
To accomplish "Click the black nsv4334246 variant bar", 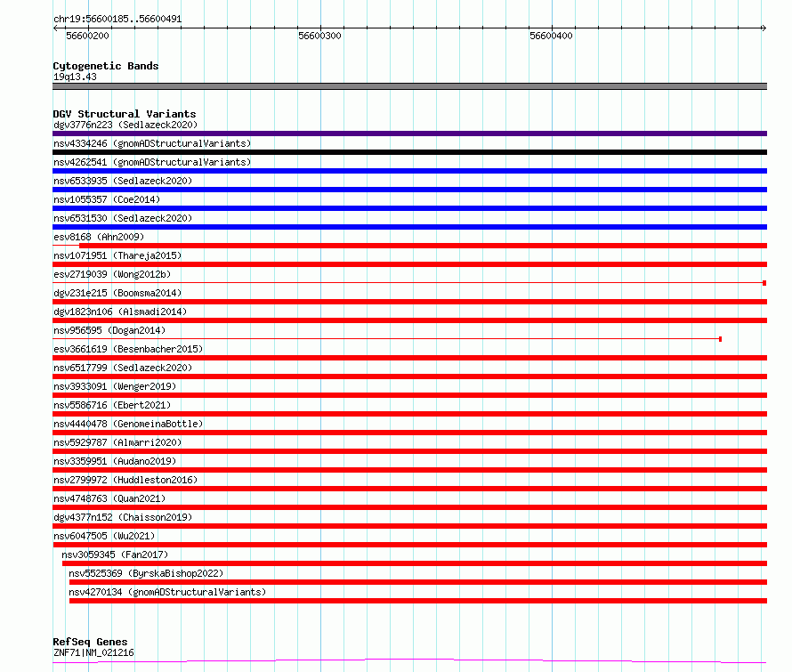I will click(409, 152).
